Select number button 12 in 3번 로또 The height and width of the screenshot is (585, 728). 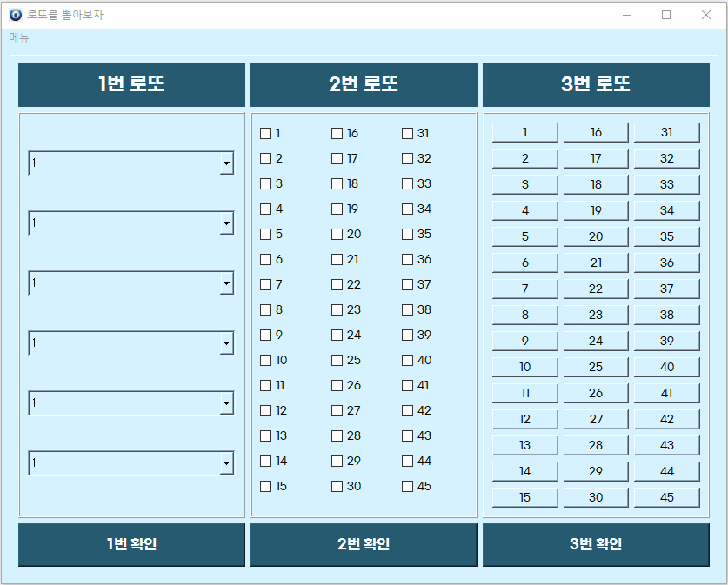tap(525, 419)
